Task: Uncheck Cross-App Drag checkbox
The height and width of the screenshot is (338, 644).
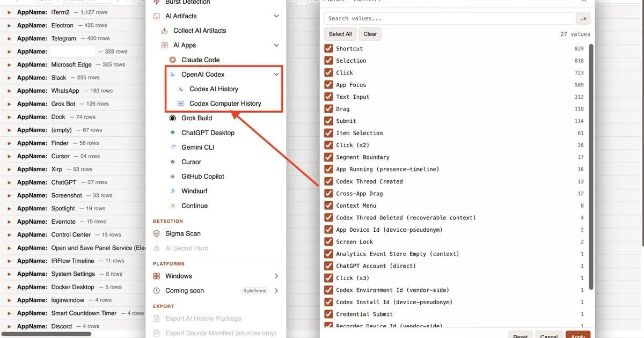Action: pos(329,193)
